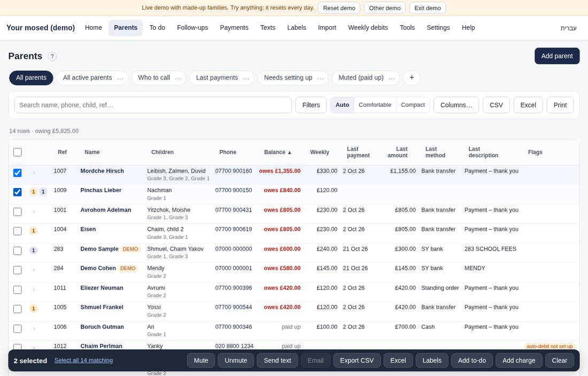The height and width of the screenshot is (376, 588).
Task: Focus the search name, phone, child field
Action: (x=153, y=105)
